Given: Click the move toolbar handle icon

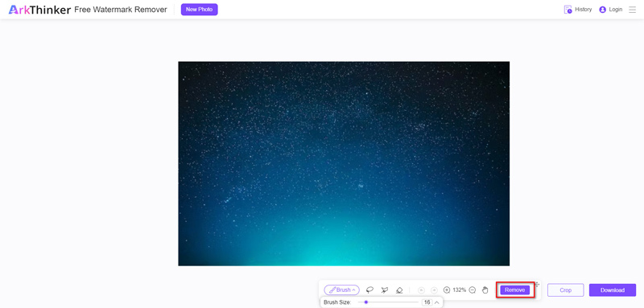Looking at the screenshot, I should coord(537,284).
